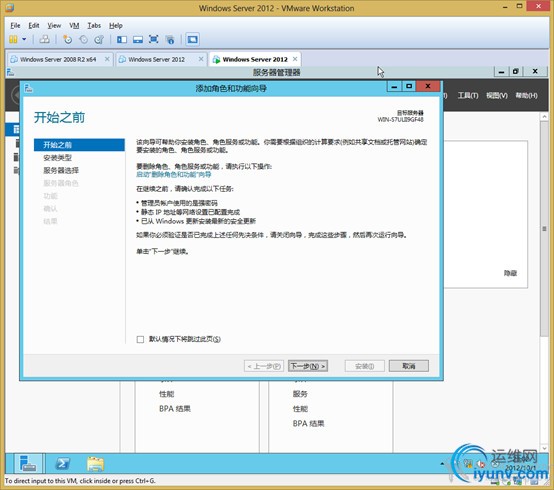Open the 启动删除角色和功能向导 link
This screenshot has height=490, width=554.
[174, 175]
